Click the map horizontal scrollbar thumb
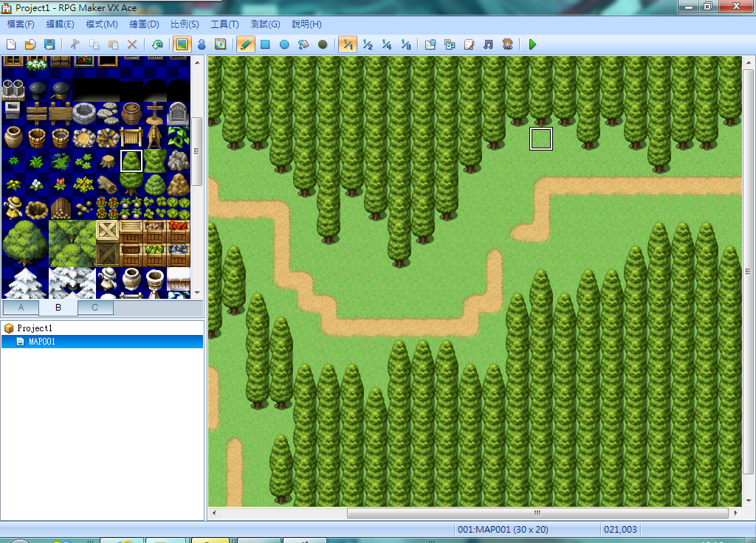756x543 pixels. point(537,513)
